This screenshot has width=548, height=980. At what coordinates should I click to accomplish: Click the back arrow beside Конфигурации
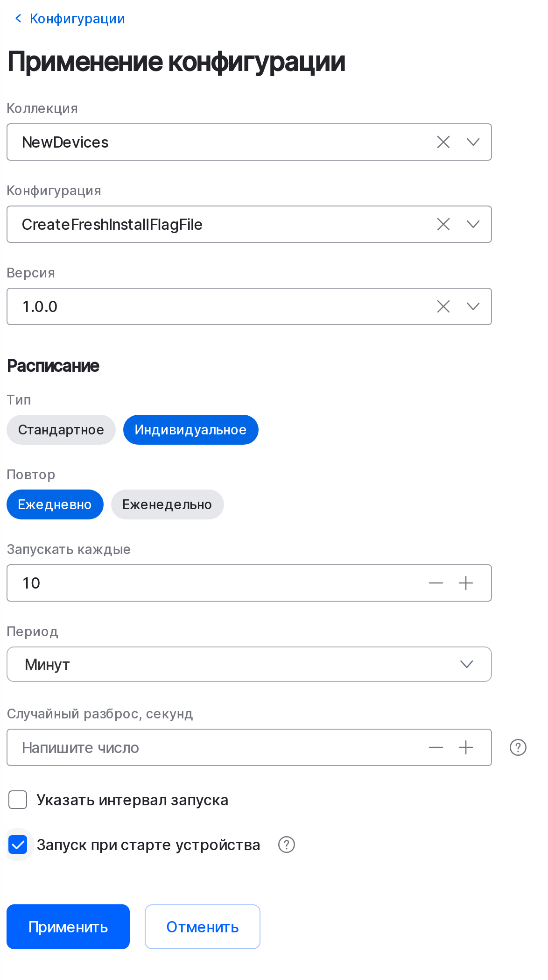[18, 18]
